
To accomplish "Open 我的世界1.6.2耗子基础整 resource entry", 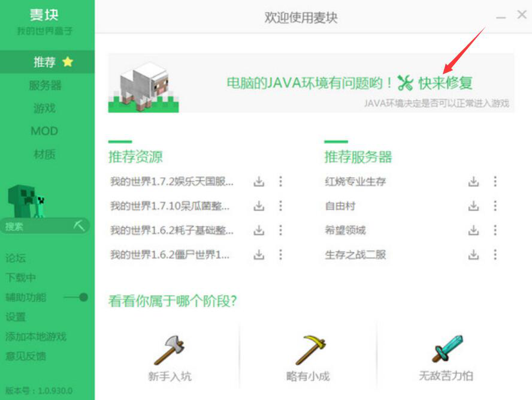I will (x=172, y=230).
